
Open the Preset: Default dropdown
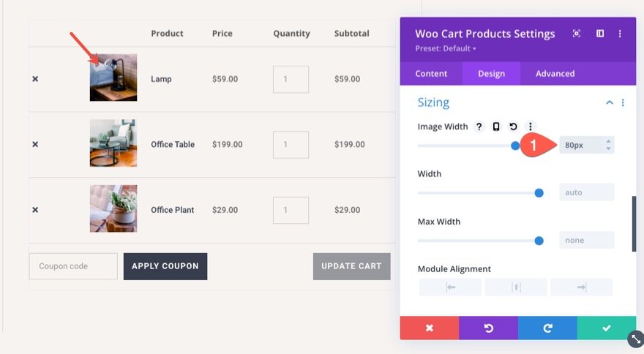pyautogui.click(x=446, y=49)
